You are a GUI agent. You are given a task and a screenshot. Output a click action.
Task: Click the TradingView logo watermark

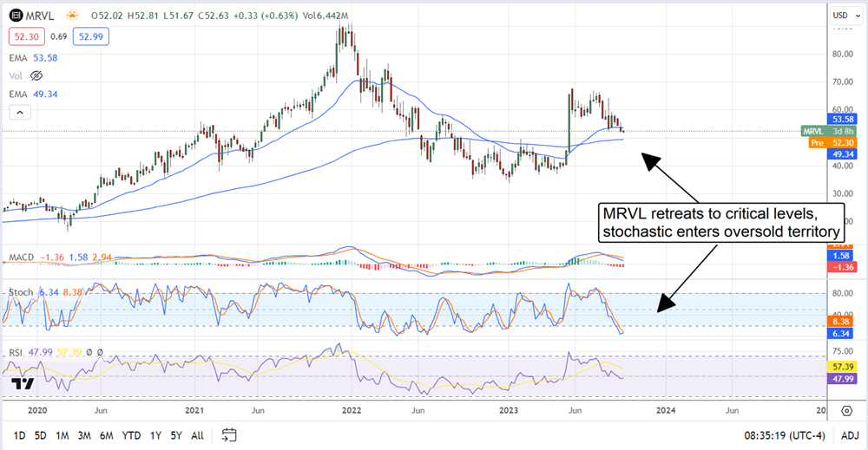(x=23, y=383)
